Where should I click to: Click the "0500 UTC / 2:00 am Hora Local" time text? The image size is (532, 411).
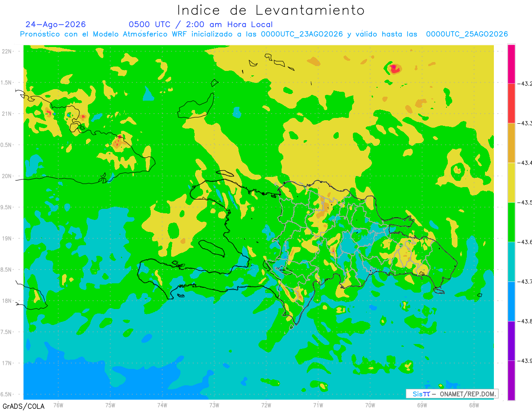click(x=200, y=24)
